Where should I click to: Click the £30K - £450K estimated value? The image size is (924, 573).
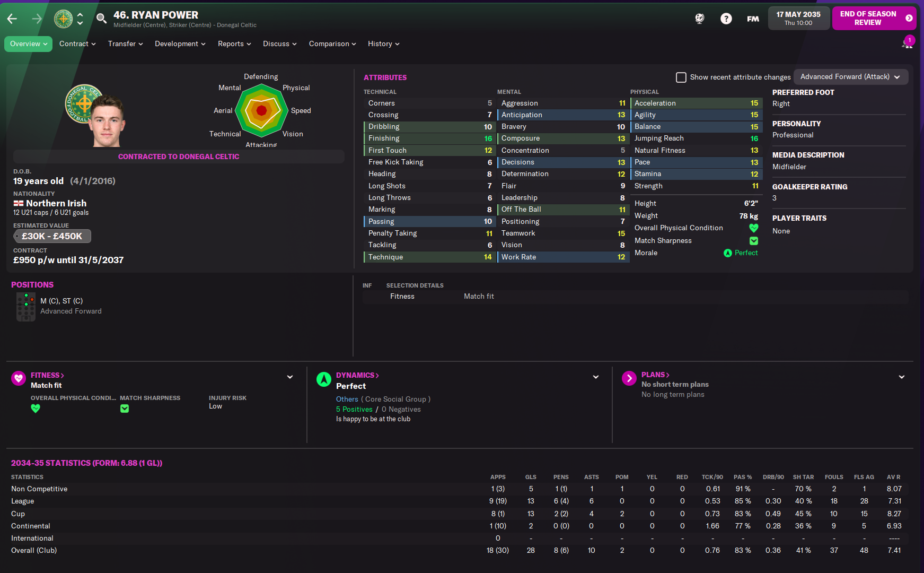[52, 236]
